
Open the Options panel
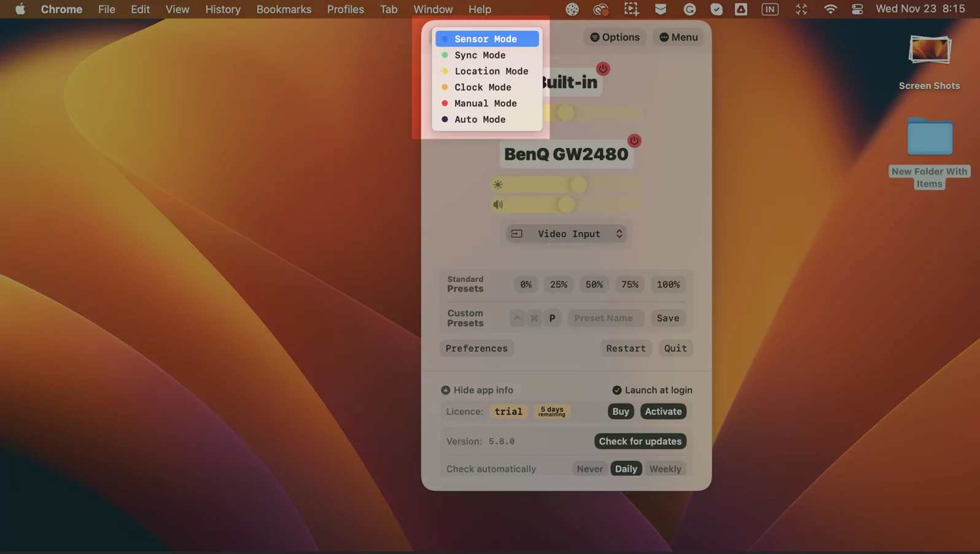click(x=615, y=37)
